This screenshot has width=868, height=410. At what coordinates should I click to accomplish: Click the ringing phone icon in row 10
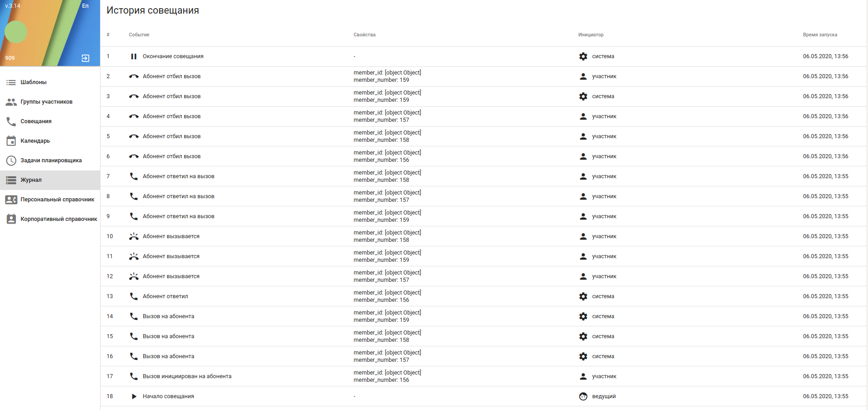click(x=134, y=236)
